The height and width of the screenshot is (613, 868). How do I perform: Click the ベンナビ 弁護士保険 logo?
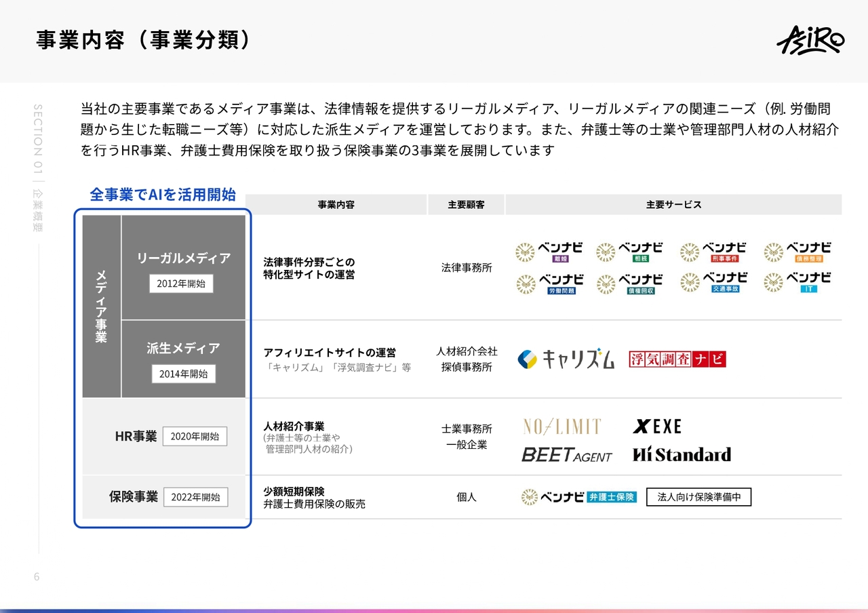[578, 497]
